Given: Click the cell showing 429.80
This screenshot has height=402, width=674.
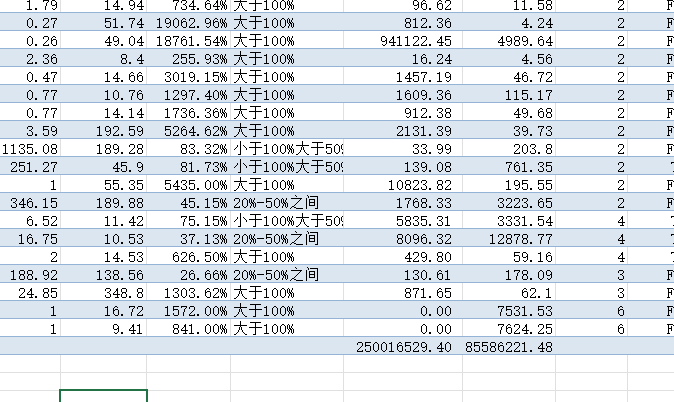Looking at the screenshot, I should [x=403, y=257].
